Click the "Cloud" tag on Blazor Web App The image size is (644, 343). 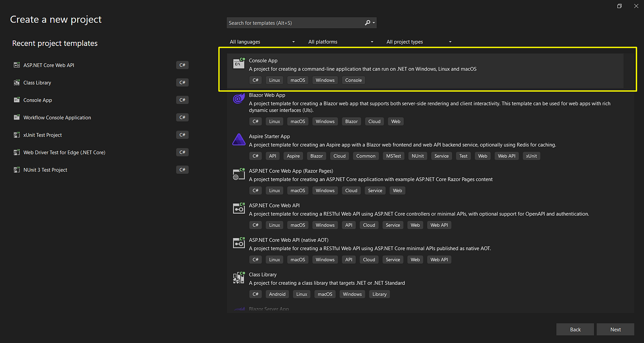(x=374, y=121)
